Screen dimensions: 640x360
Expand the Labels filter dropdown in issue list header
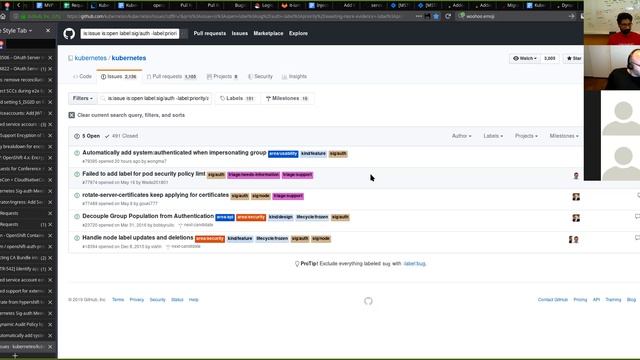click(493, 136)
